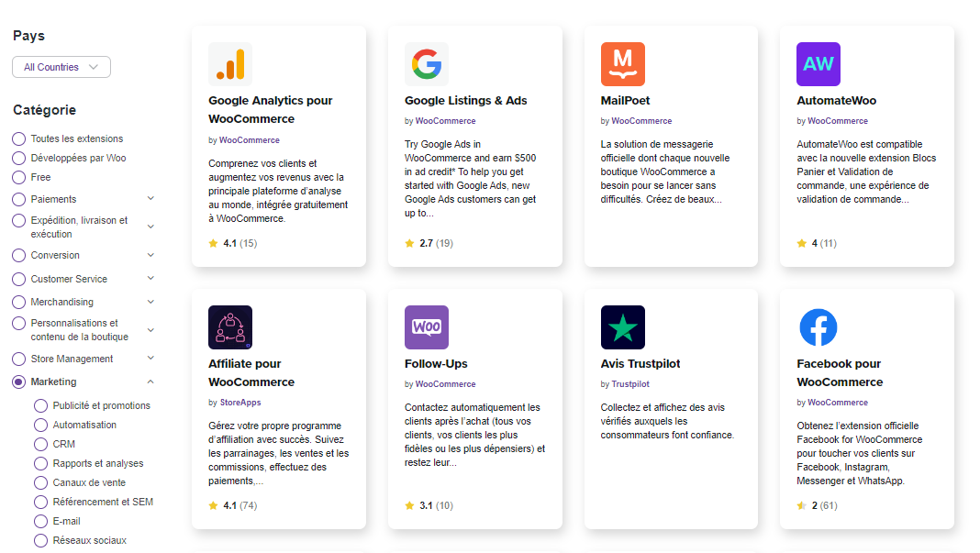Click the selected Marketing radio button

[x=18, y=382]
